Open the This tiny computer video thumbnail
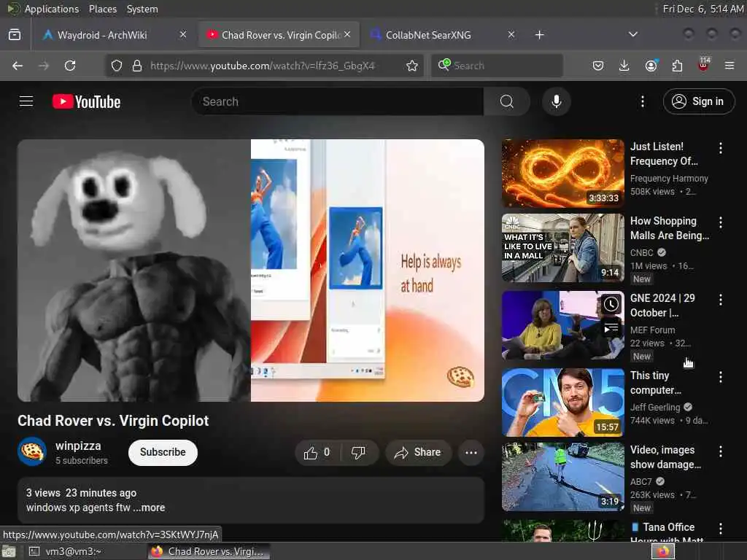The height and width of the screenshot is (560, 747). (x=562, y=402)
